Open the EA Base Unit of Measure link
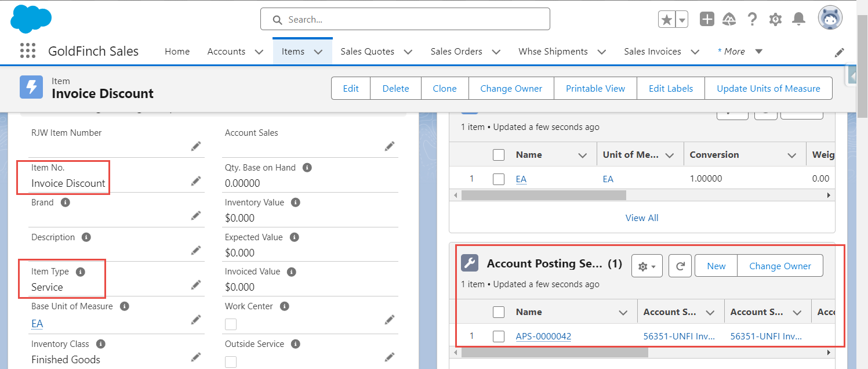Viewport: 868px width, 369px height. tap(37, 323)
